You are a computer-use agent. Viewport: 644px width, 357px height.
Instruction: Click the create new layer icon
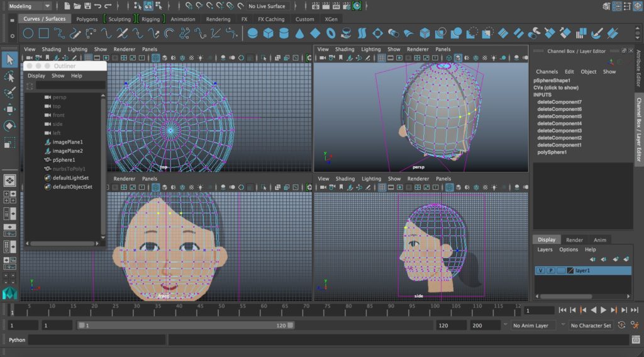616,259
